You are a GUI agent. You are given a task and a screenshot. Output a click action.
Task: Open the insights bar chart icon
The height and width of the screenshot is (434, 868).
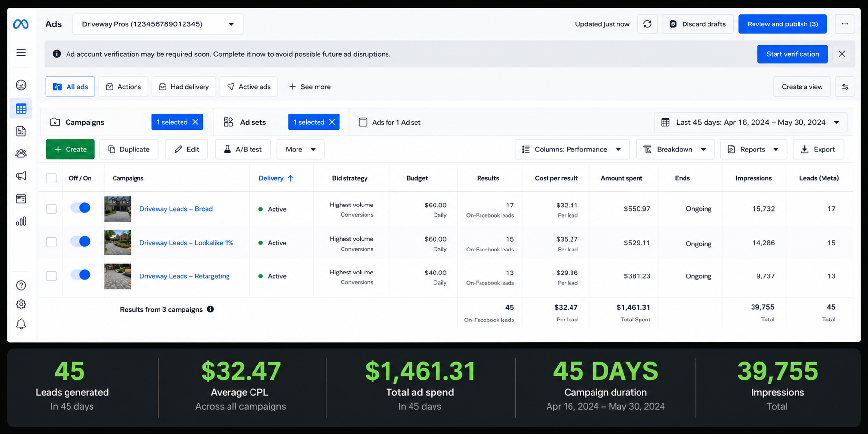pos(21,221)
